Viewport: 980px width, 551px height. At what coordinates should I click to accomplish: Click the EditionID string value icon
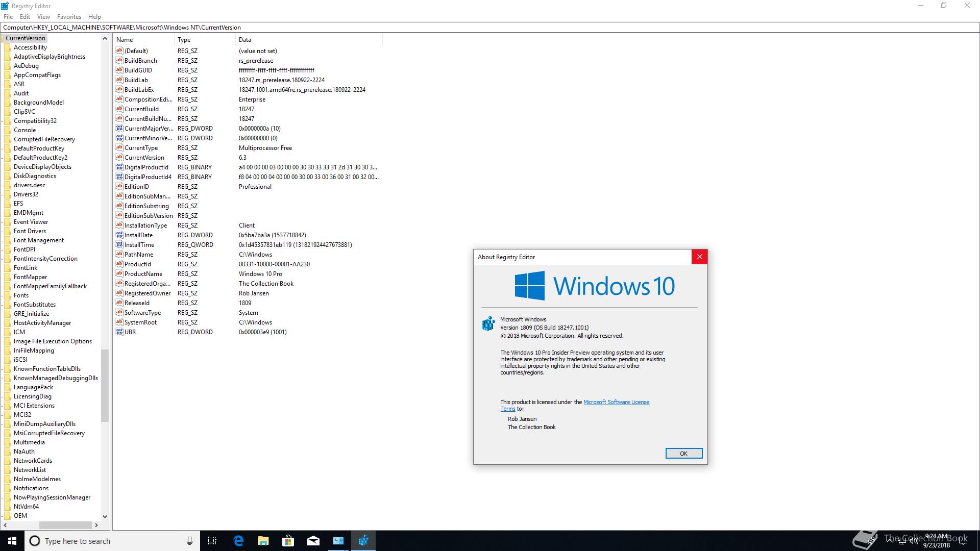(x=119, y=186)
